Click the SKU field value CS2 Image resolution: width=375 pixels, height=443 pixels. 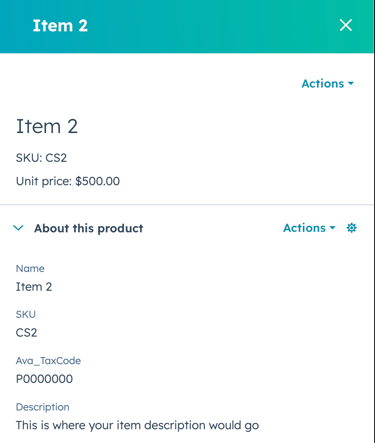tap(27, 333)
